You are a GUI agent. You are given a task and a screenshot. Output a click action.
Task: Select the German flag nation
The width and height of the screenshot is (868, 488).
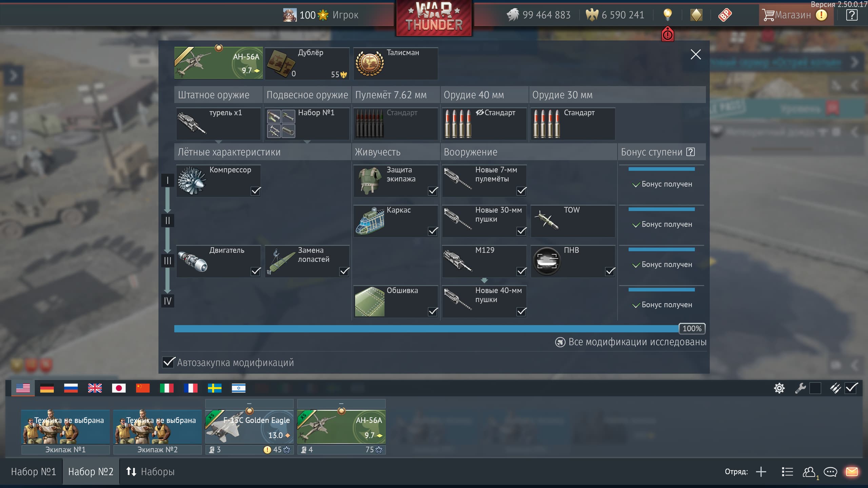[x=47, y=388]
